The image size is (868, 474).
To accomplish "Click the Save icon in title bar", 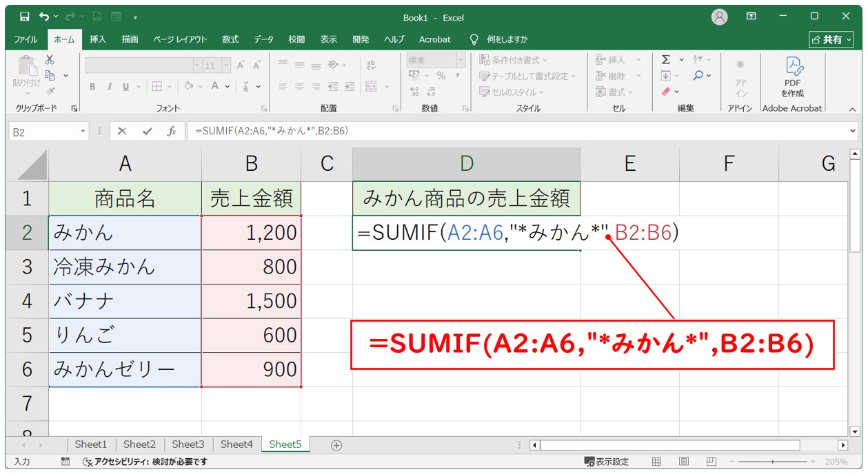I will point(24,17).
